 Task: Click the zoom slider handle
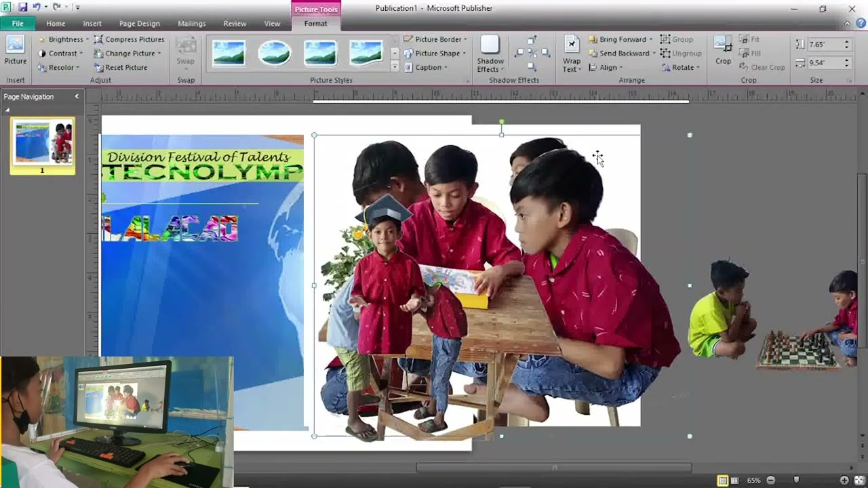click(796, 480)
